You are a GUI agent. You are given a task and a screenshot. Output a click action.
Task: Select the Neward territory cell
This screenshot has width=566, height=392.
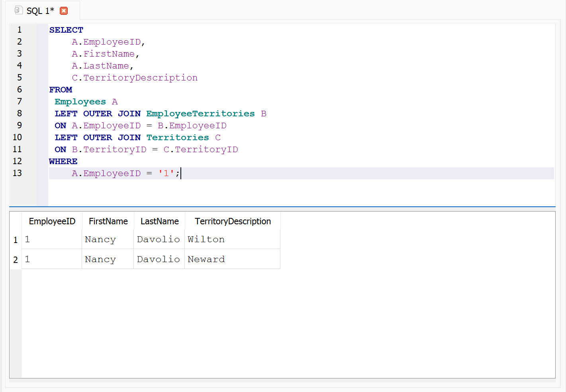pyautogui.click(x=206, y=259)
